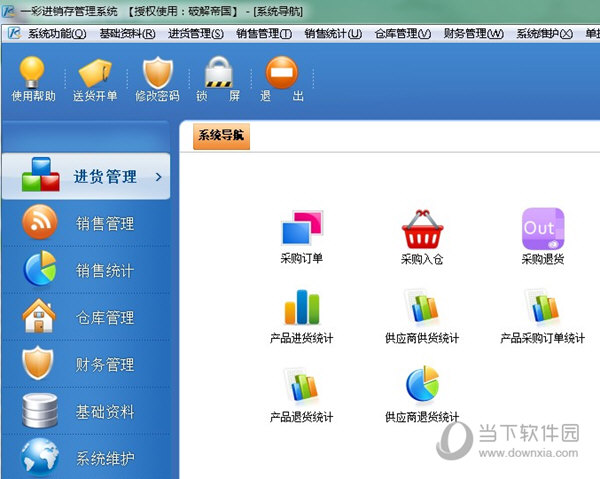Open 采购入仓 shopping basket icon
The image size is (600, 479).
point(422,229)
